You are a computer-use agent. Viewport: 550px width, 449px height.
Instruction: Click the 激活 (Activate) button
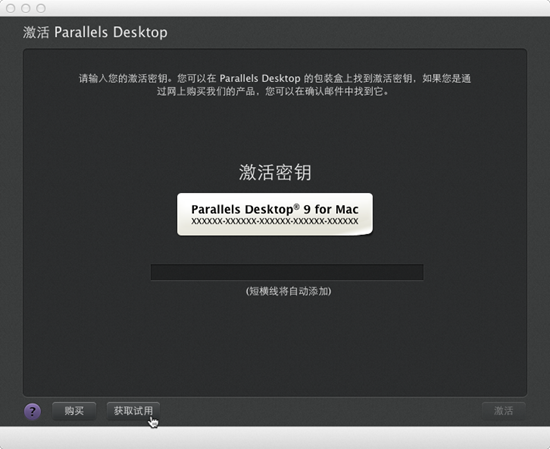pos(504,411)
